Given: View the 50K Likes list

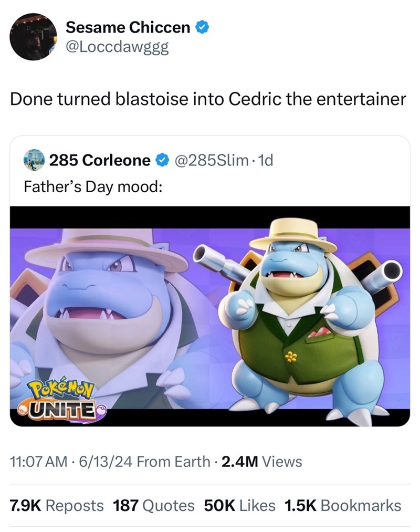Looking at the screenshot, I should click(x=239, y=505).
